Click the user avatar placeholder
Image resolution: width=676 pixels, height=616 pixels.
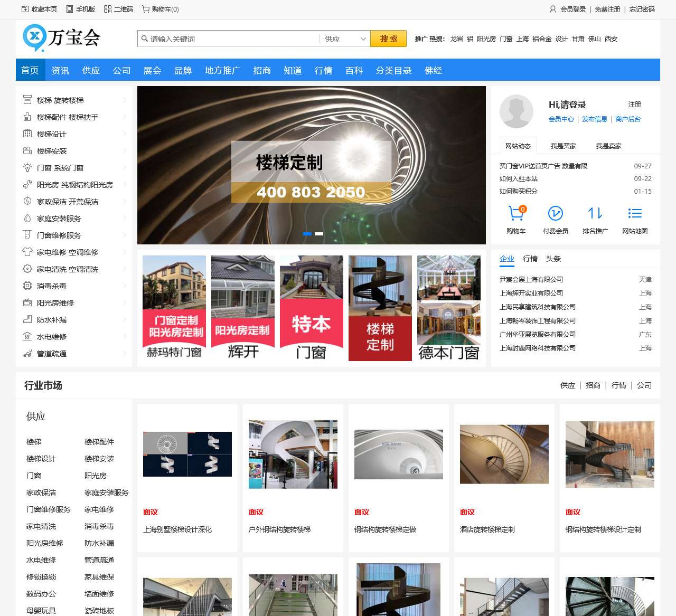(x=516, y=111)
